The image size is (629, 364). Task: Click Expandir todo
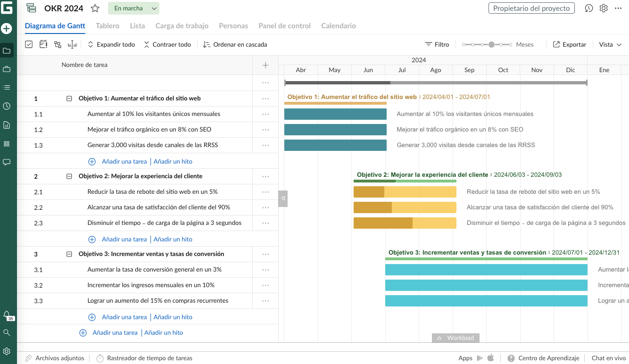coord(111,44)
